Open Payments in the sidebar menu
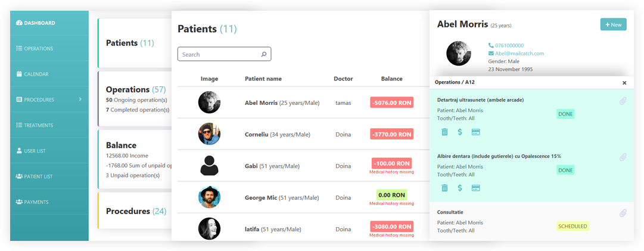This screenshot has height=251, width=644. (x=36, y=202)
